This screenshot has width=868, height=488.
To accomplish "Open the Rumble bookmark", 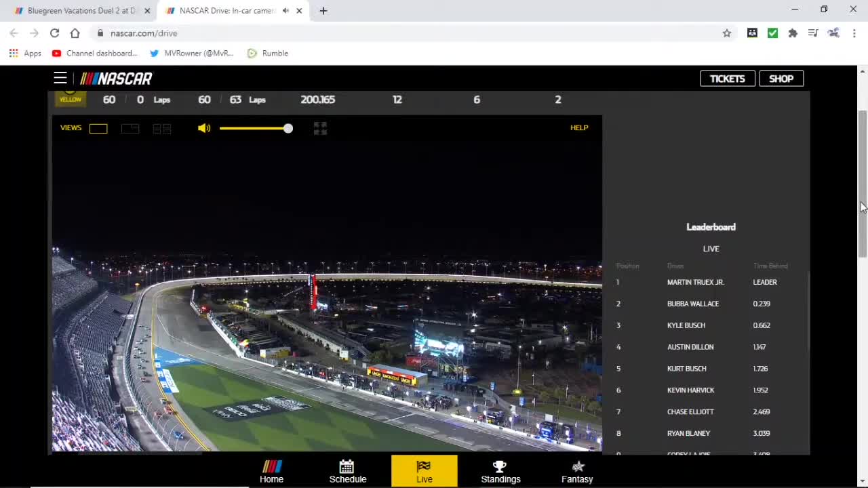I will (x=268, y=53).
